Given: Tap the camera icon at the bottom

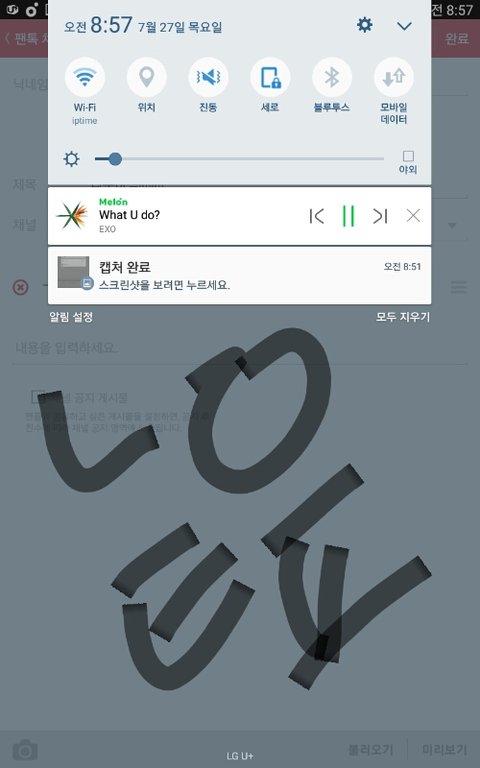Looking at the screenshot, I should (x=25, y=749).
